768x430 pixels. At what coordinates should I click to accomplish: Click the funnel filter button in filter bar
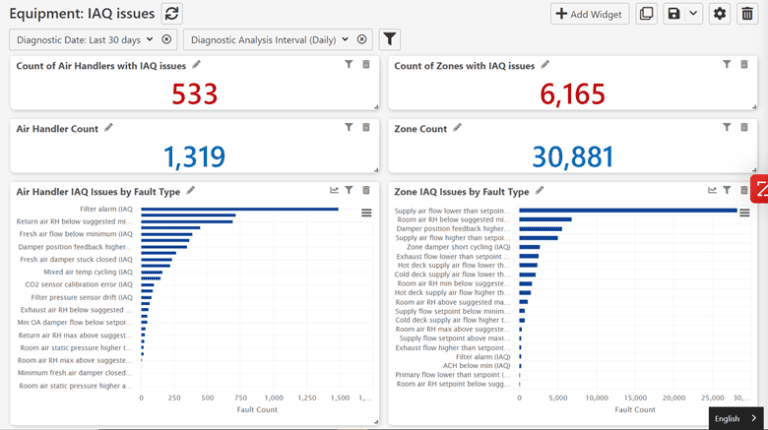pyautogui.click(x=390, y=39)
